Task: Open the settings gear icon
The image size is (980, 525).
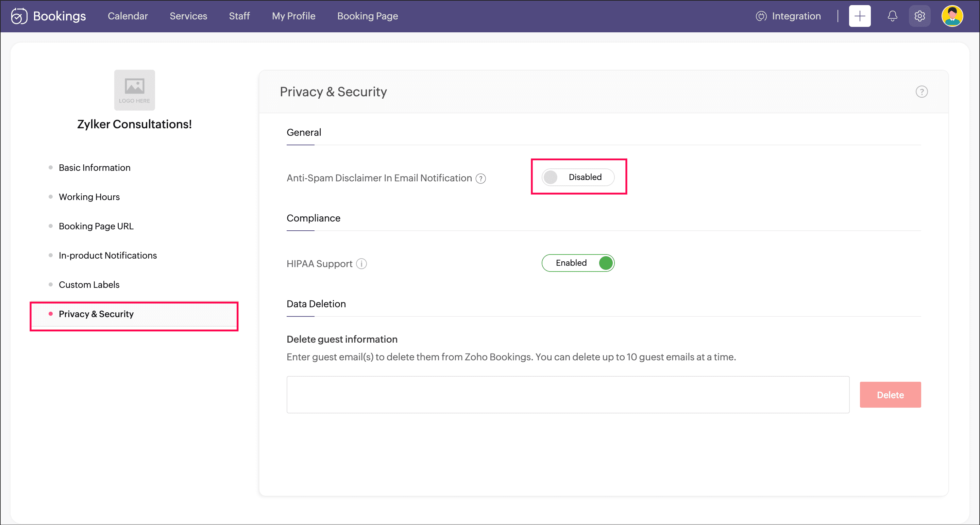Action: (x=919, y=16)
